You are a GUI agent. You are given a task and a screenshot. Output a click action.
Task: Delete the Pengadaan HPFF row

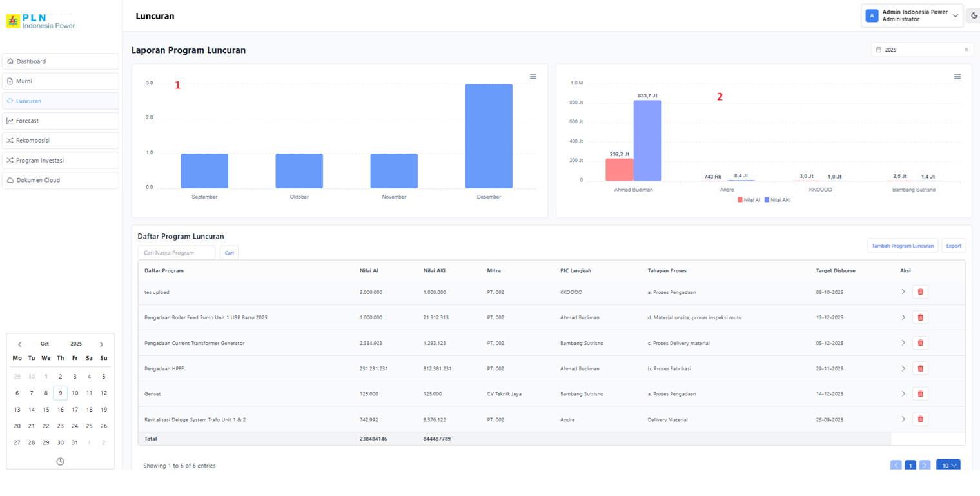920,368
